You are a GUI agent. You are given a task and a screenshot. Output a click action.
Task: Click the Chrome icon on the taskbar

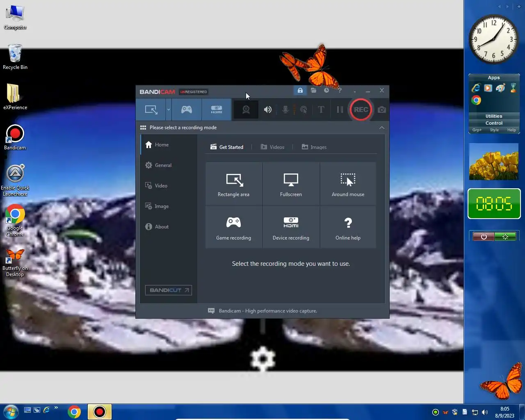(74, 412)
